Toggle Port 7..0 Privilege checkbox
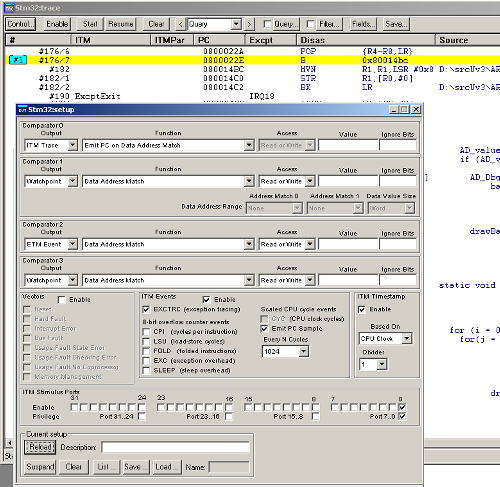The width and height of the screenshot is (500, 487). coord(402,416)
